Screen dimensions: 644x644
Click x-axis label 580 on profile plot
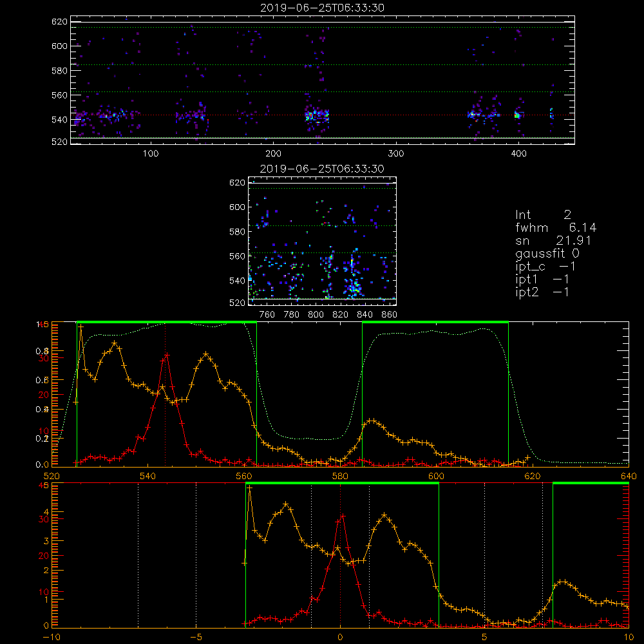click(340, 476)
